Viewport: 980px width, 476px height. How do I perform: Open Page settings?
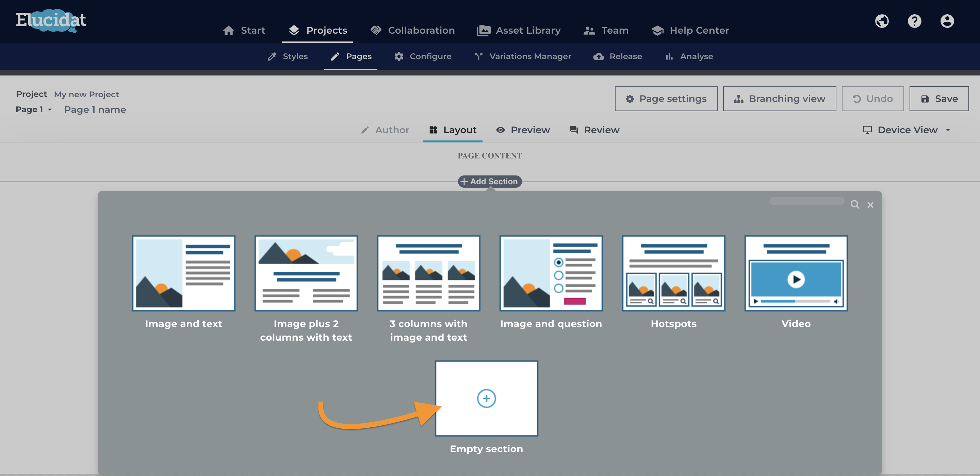click(666, 99)
